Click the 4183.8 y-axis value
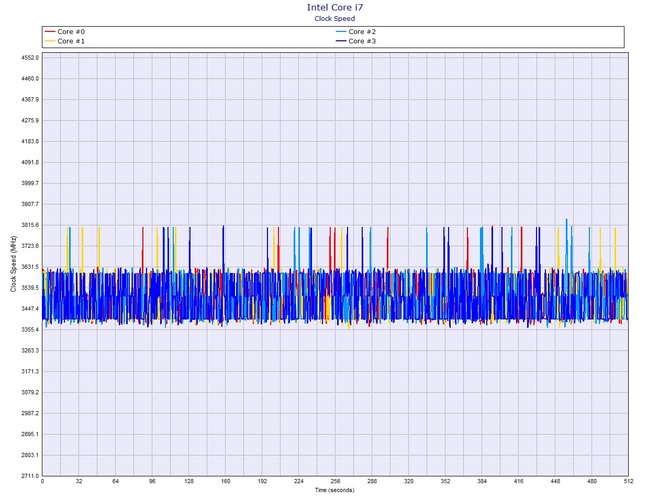This screenshot has height=502, width=670. (x=30, y=141)
